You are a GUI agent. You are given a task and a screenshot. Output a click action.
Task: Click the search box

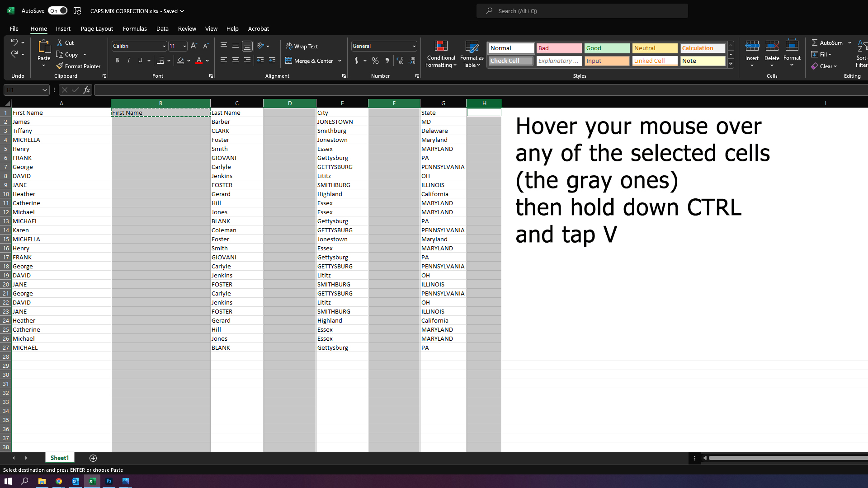point(582,11)
